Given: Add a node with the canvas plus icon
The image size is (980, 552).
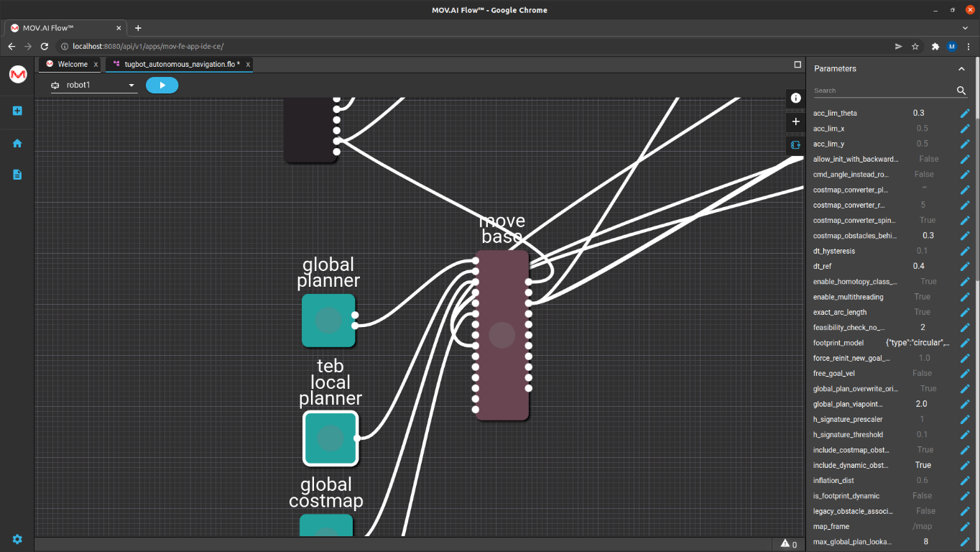Looking at the screenshot, I should point(795,121).
